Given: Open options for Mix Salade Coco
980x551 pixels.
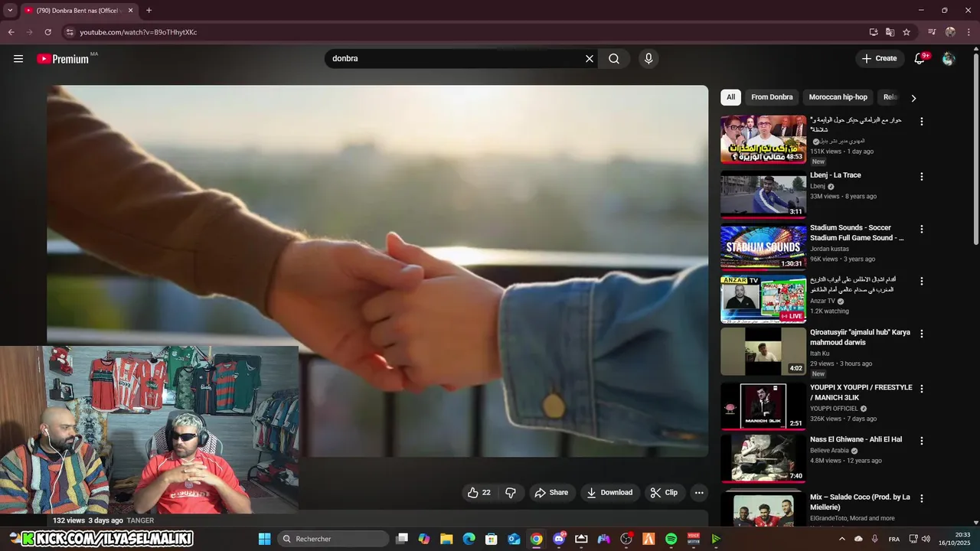Looking at the screenshot, I should pos(922,498).
